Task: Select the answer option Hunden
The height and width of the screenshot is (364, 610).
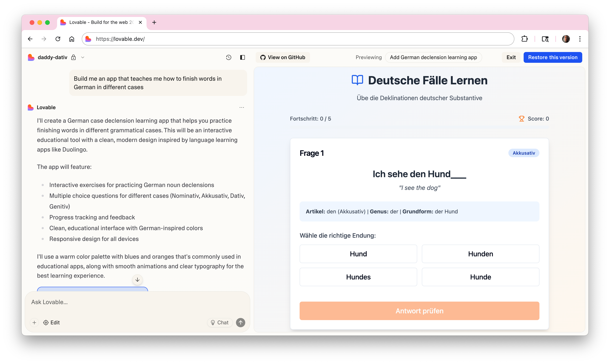Action: pos(480,254)
